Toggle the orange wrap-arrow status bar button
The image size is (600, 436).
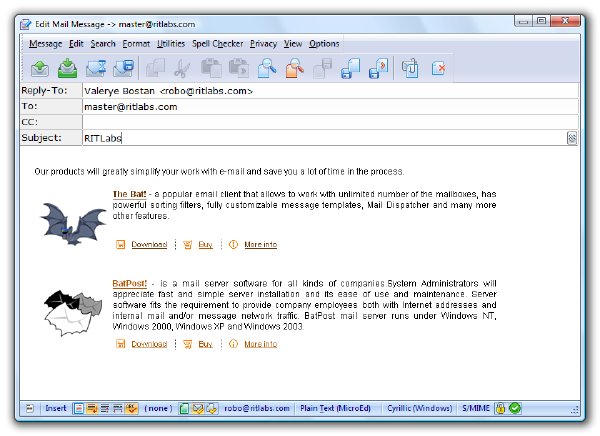(91, 408)
